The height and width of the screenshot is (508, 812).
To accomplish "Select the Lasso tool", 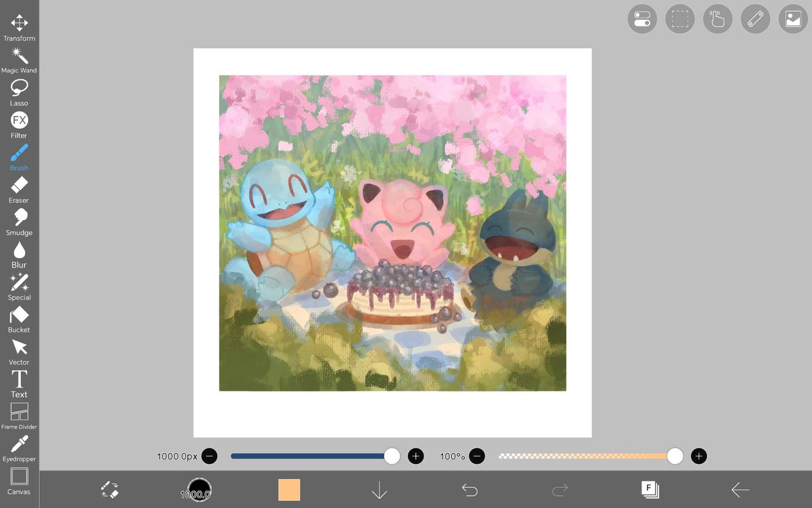I will click(19, 92).
